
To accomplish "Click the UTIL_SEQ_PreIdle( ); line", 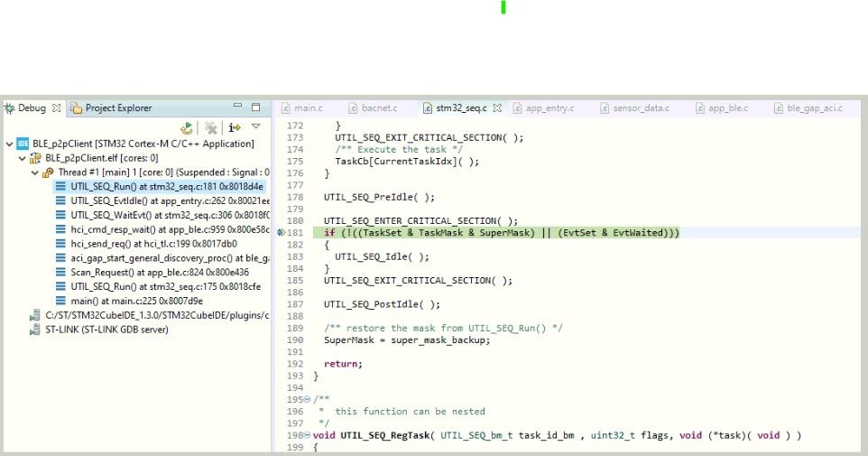I will click(379, 197).
